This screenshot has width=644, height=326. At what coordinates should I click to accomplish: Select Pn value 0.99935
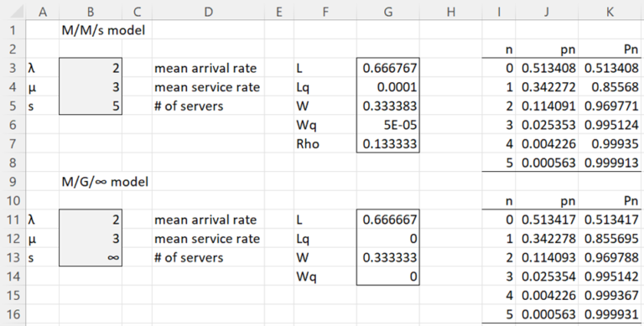(x=610, y=143)
